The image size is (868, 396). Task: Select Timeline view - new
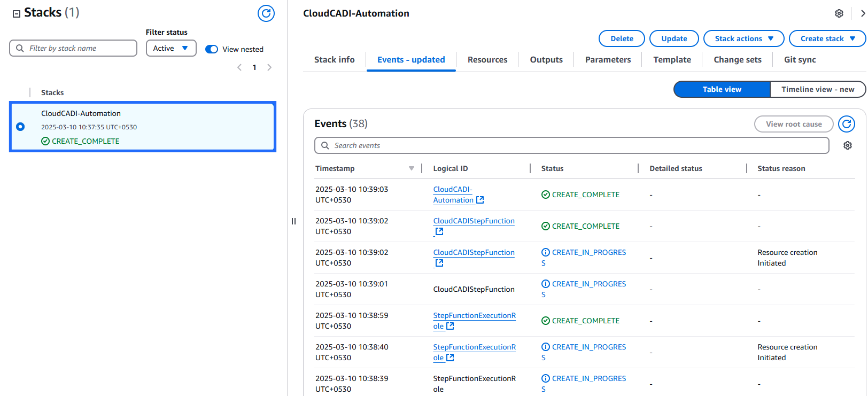[818, 89]
